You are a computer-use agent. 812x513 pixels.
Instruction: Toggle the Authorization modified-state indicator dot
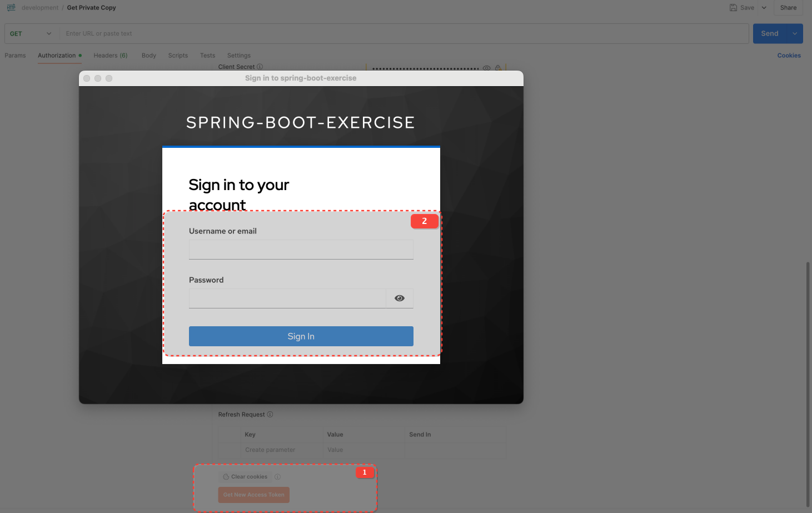(x=79, y=56)
